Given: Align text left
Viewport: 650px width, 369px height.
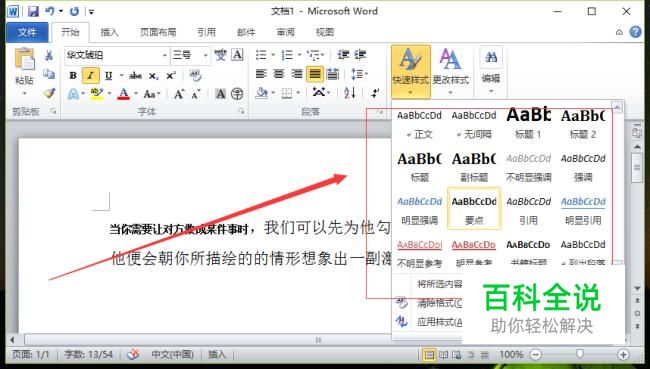Looking at the screenshot, I should pos(261,74).
